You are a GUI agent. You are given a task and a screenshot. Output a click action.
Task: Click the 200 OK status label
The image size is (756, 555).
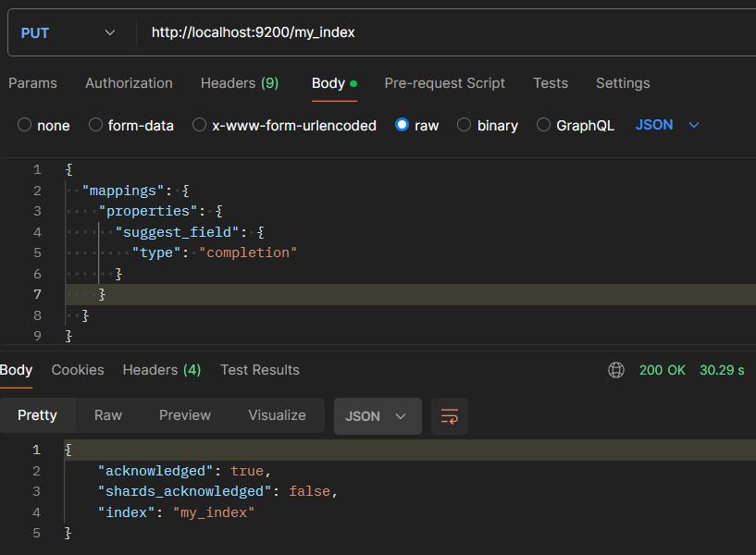point(662,370)
